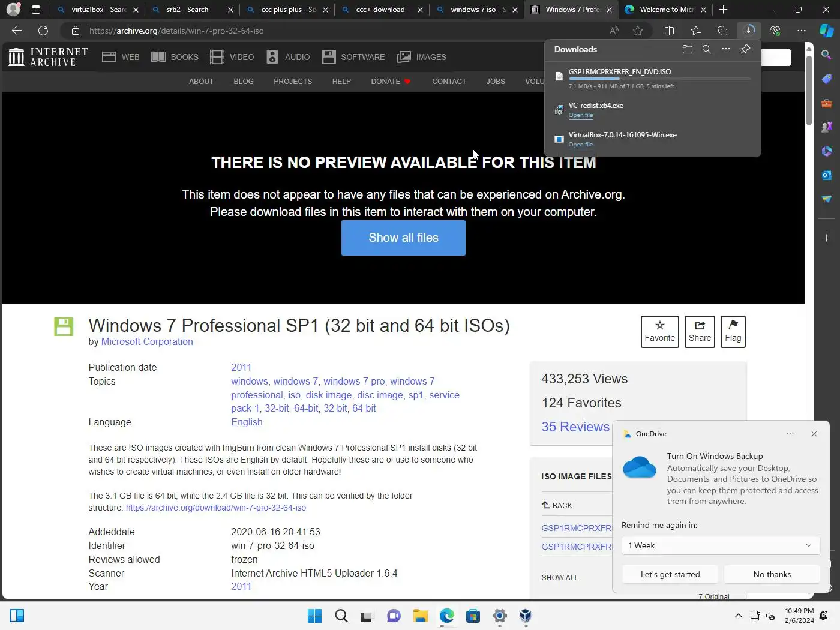
Task: Open the downloads folder icon
Action: coord(688,49)
